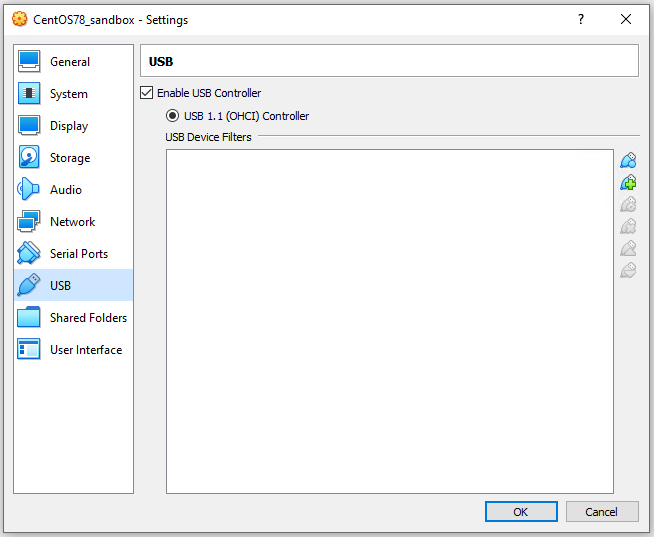Uncheck Enable USB Controller checkbox

click(147, 93)
